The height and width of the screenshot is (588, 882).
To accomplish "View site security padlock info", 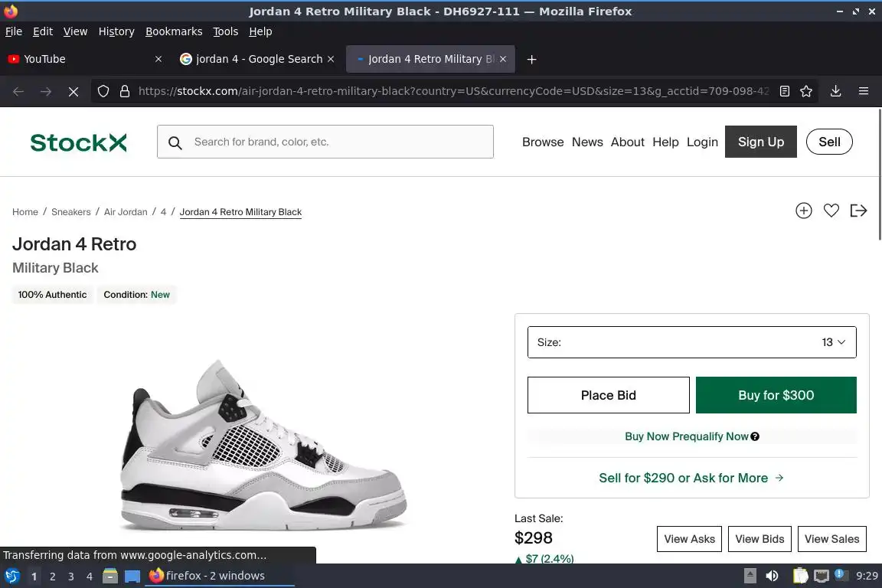I will 125,91.
